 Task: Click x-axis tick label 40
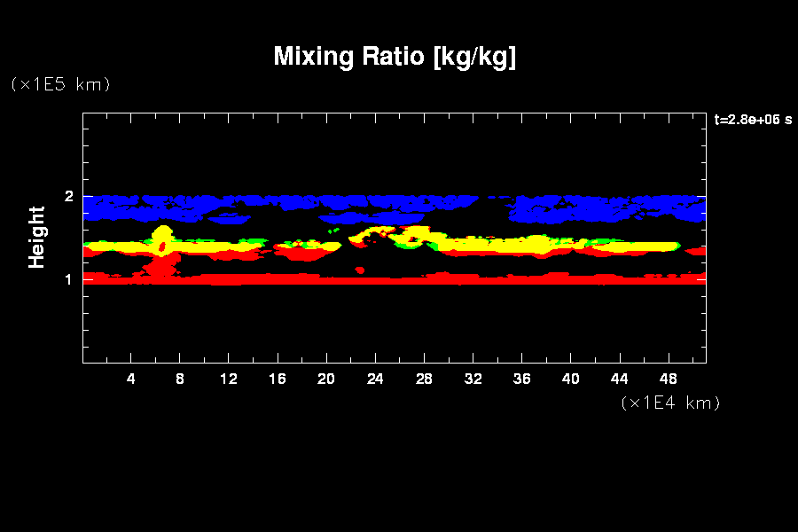(570, 379)
